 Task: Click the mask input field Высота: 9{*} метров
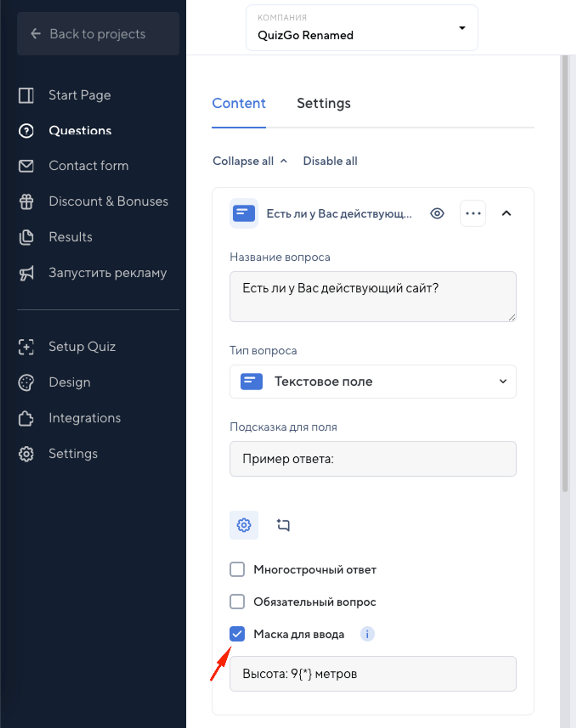[x=373, y=674]
